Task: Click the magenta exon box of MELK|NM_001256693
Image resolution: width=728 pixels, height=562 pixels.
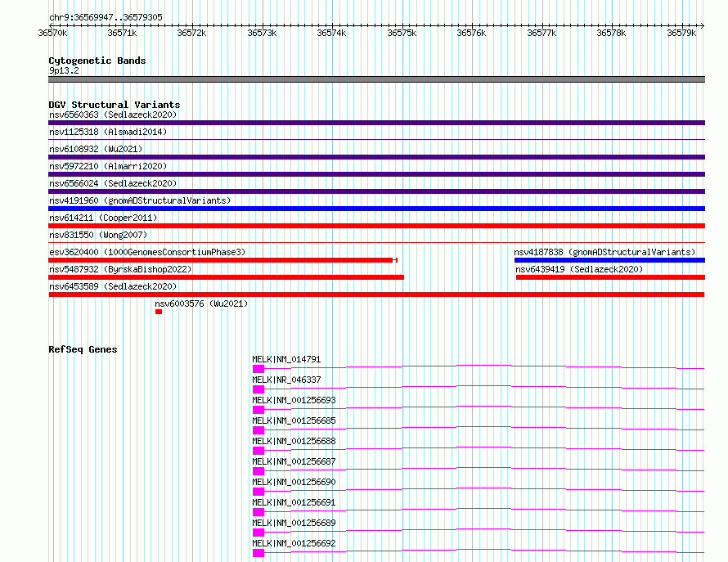Action: [258, 410]
